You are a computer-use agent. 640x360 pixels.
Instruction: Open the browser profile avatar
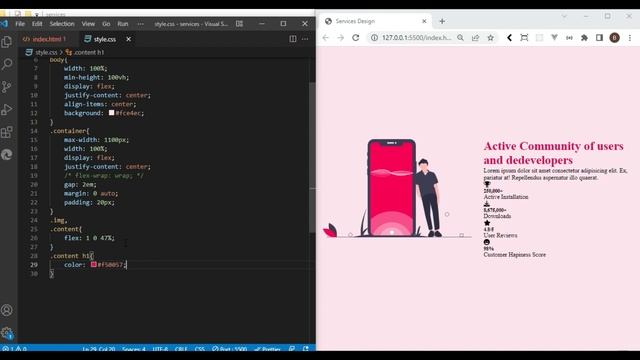(614, 38)
